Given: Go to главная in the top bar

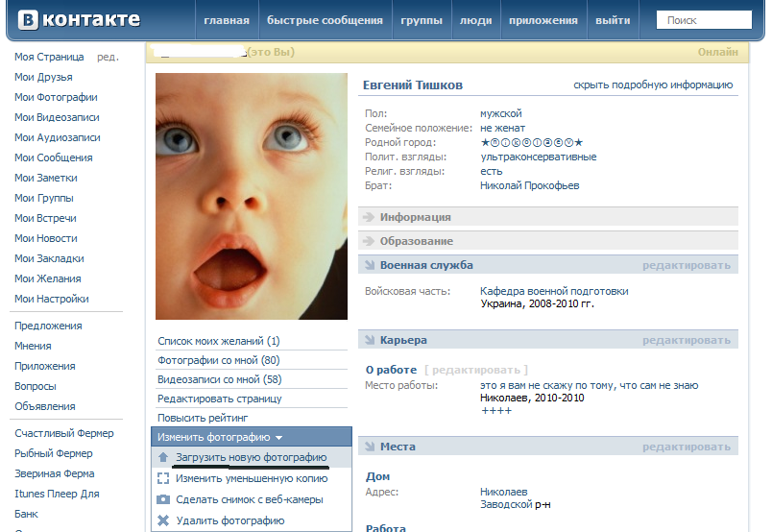Looking at the screenshot, I should (x=227, y=20).
